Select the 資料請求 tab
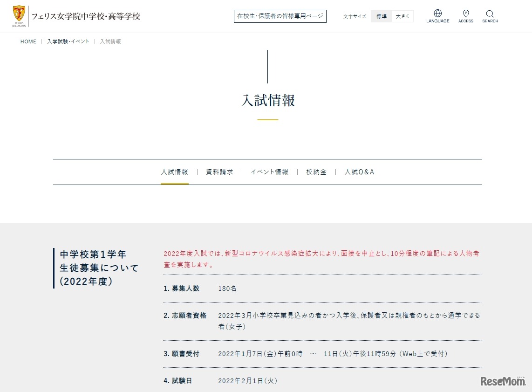 pos(219,172)
